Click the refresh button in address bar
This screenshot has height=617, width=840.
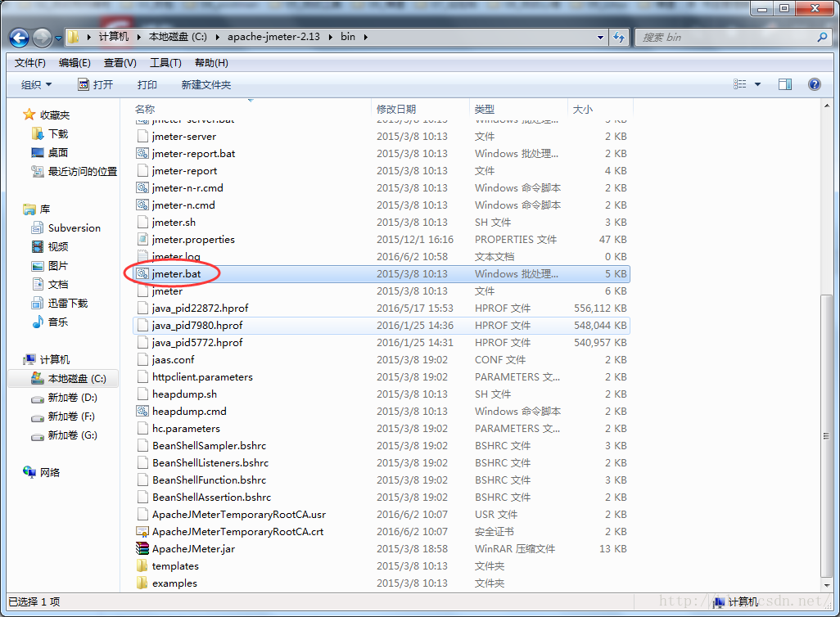[x=619, y=38]
